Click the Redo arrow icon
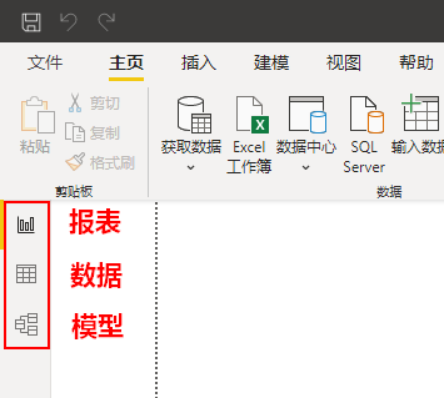This screenshot has height=400, width=444. tap(106, 22)
